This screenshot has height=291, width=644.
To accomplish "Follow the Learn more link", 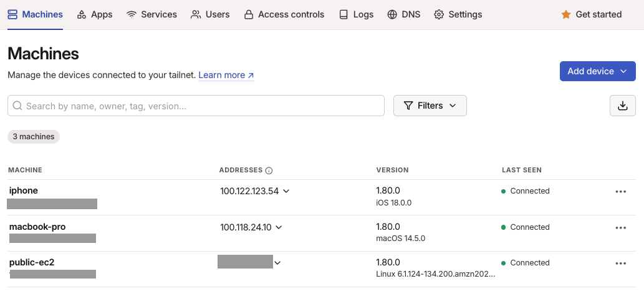I will pyautogui.click(x=226, y=75).
